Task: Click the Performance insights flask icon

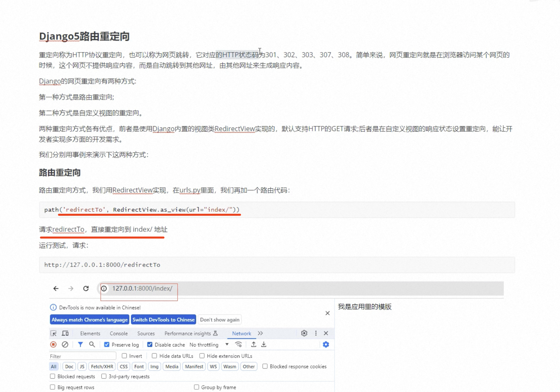Action: pyautogui.click(x=215, y=333)
